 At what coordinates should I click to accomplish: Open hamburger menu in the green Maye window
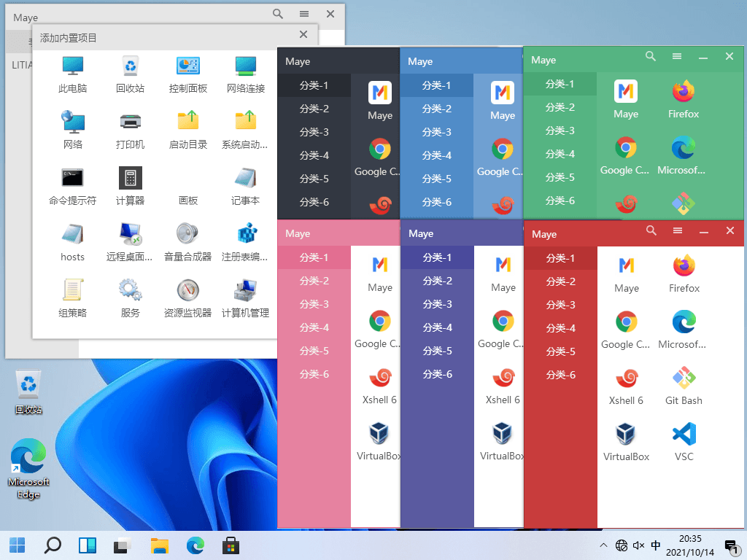677,57
